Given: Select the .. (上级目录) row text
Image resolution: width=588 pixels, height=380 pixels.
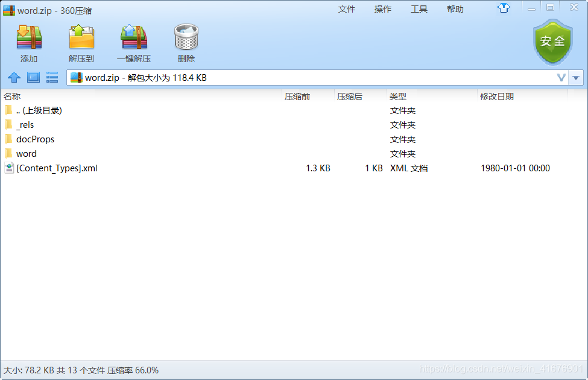Looking at the screenshot, I should pyautogui.click(x=39, y=110).
